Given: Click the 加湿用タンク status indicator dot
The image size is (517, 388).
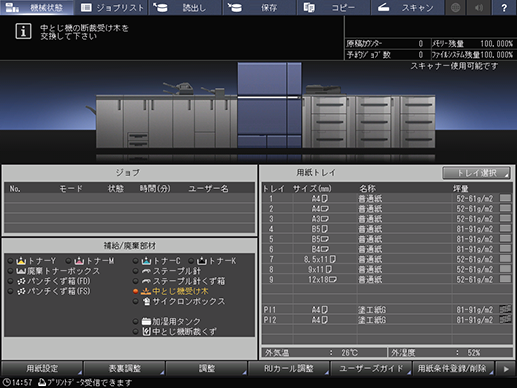Looking at the screenshot, I should point(136,322).
